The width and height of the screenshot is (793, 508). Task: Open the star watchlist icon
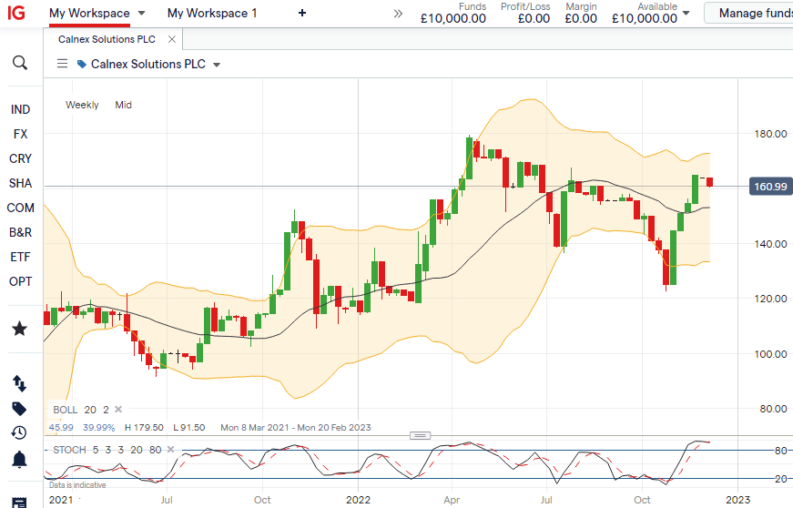(20, 329)
